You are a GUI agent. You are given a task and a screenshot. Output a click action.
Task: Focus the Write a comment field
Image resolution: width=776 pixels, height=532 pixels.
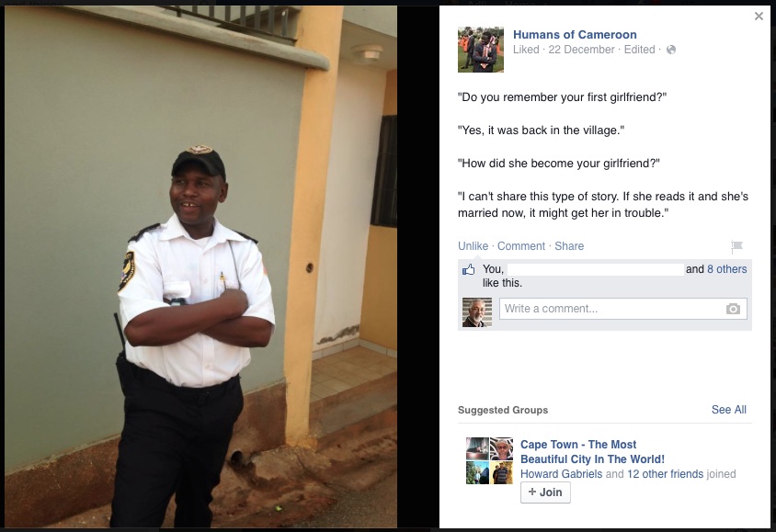623,309
